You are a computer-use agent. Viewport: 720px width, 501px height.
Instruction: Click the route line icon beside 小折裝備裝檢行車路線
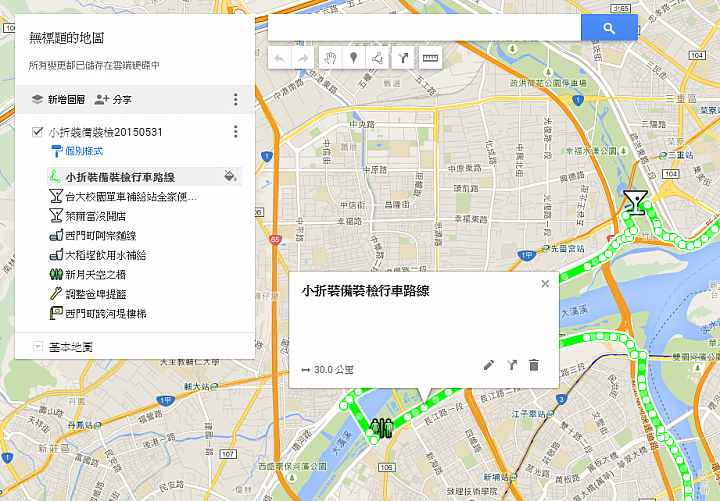(x=56, y=177)
